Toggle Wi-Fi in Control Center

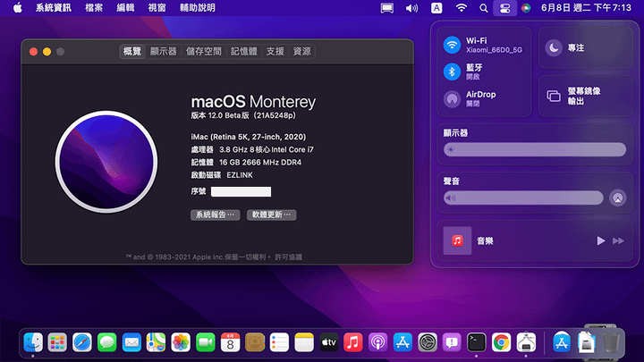click(x=452, y=45)
